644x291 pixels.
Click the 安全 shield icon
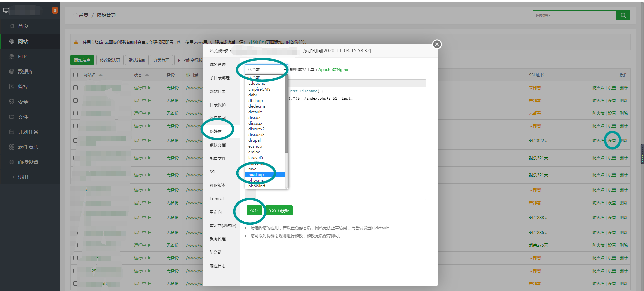tap(12, 102)
